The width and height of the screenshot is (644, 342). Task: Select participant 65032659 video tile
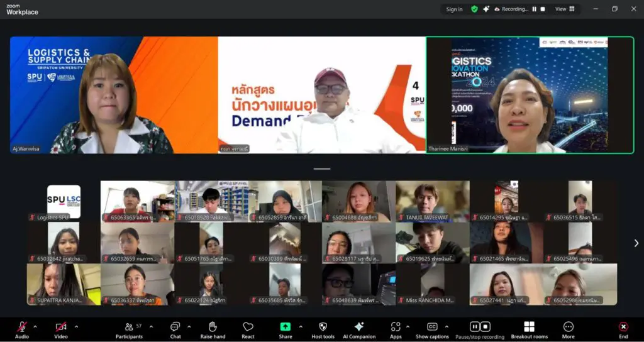click(x=138, y=243)
